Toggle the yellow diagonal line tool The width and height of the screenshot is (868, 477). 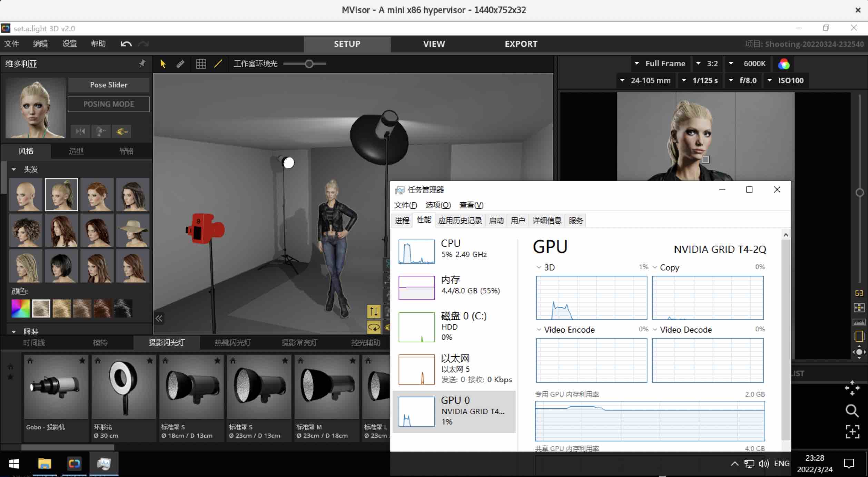click(218, 64)
